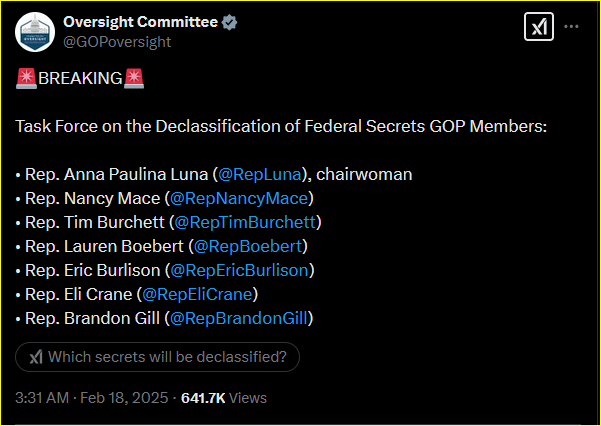Open the @RepNancyMace mention
601x426 pixels.
(238, 199)
